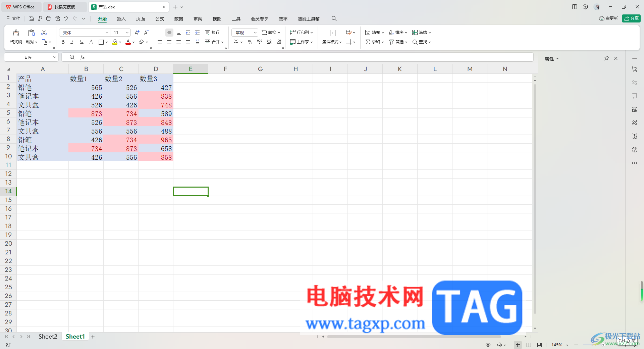This screenshot has height=349, width=644.
Task: Click the Cut scissors icon
Action: (44, 33)
